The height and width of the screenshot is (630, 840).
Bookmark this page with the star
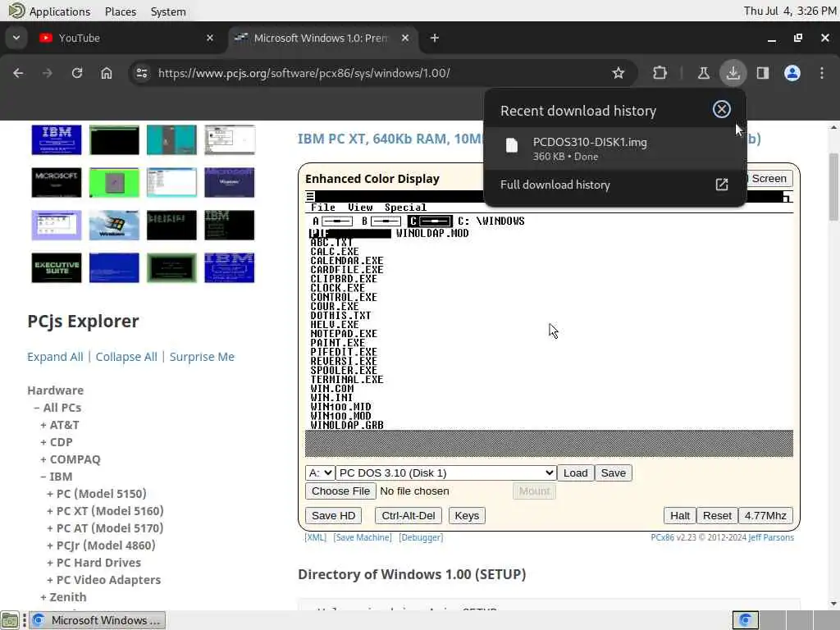click(x=619, y=73)
